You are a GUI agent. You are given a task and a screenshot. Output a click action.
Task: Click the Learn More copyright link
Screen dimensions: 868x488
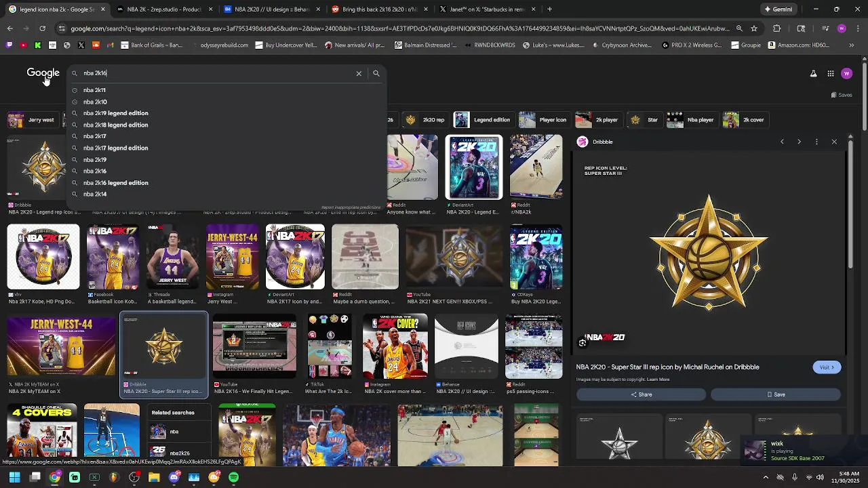click(x=658, y=380)
